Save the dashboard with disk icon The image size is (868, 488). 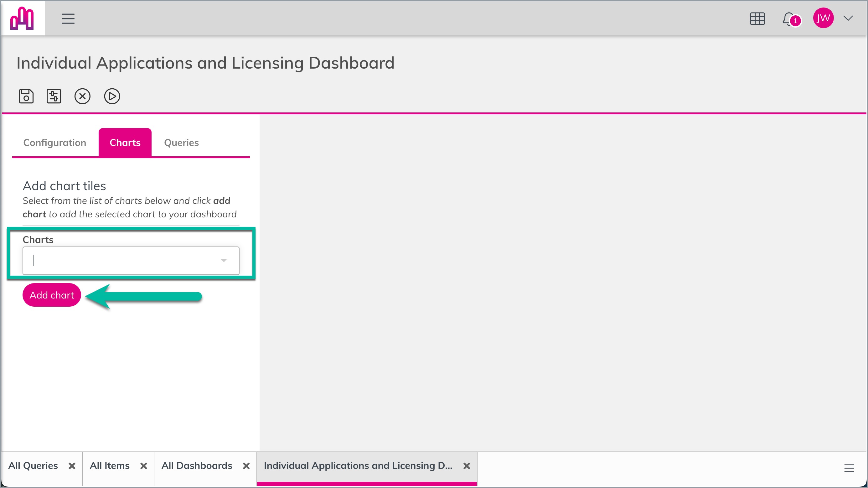pyautogui.click(x=26, y=96)
